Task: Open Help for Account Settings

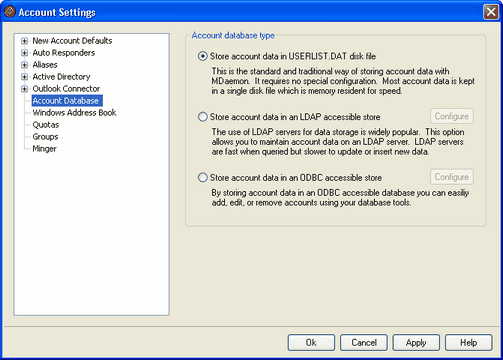Action: click(468, 343)
